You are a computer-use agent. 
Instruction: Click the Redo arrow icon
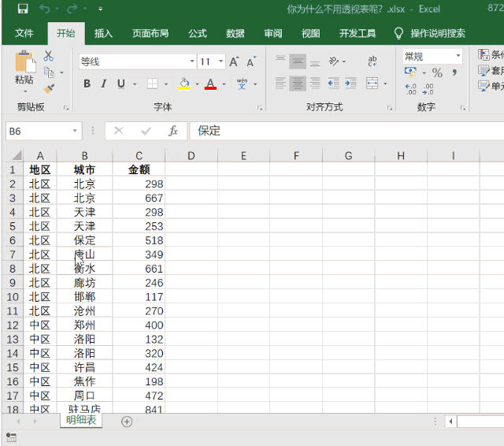point(72,9)
